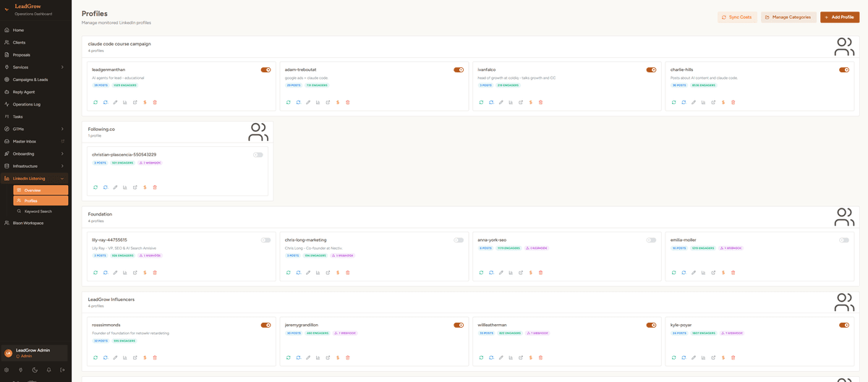Click dollar icon on willleatherman card
Viewport: 868px width, 382px height.
click(530, 357)
